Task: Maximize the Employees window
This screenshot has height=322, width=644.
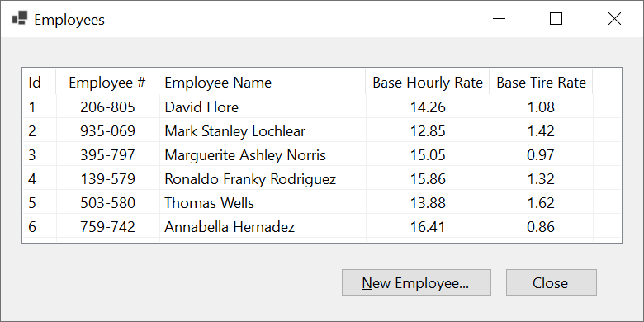Action: coord(556,19)
